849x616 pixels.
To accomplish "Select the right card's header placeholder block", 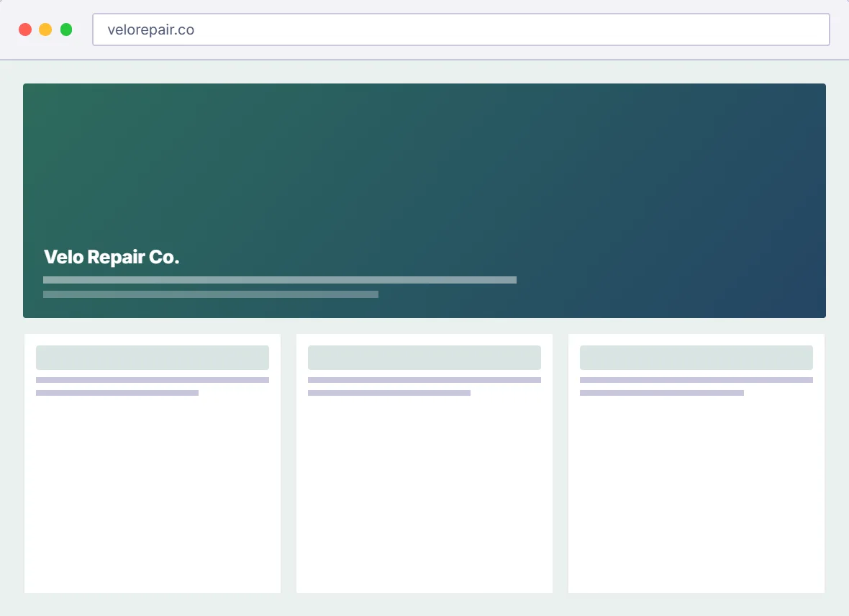I will tap(696, 358).
